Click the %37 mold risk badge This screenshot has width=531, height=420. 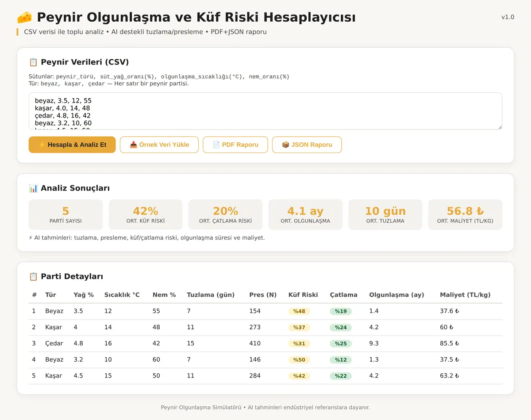pyautogui.click(x=299, y=328)
